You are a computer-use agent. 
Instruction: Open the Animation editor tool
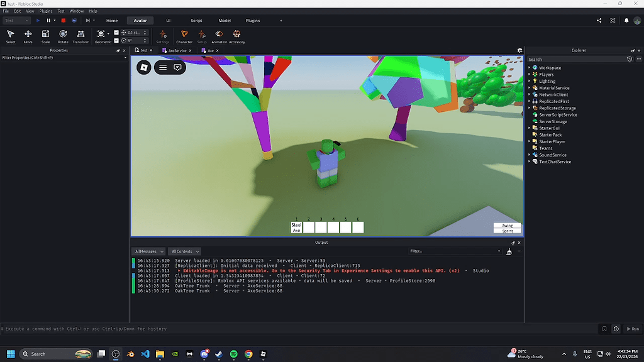219,36
